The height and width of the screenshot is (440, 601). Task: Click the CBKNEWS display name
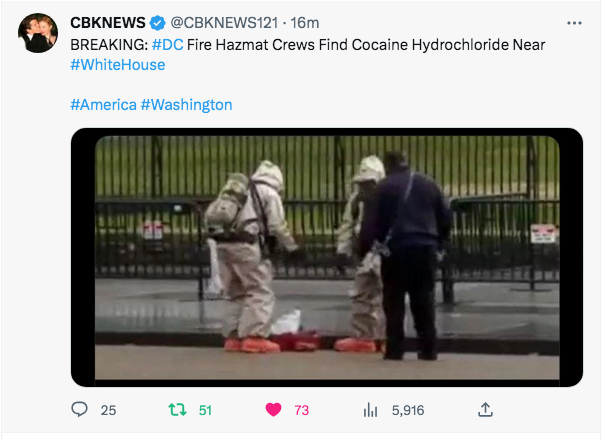pos(108,23)
